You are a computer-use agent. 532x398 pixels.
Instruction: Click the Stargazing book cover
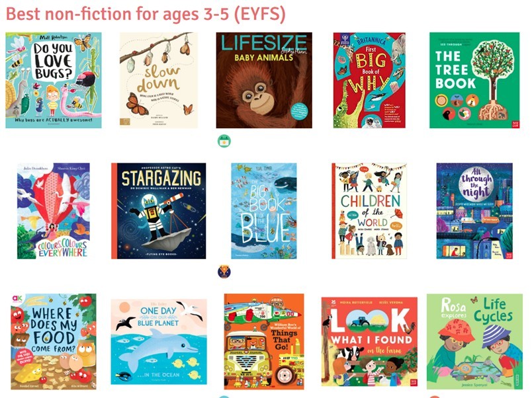click(x=158, y=211)
